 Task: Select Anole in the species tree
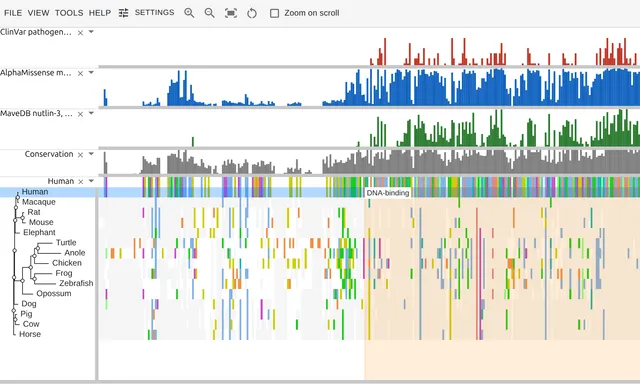click(x=75, y=253)
